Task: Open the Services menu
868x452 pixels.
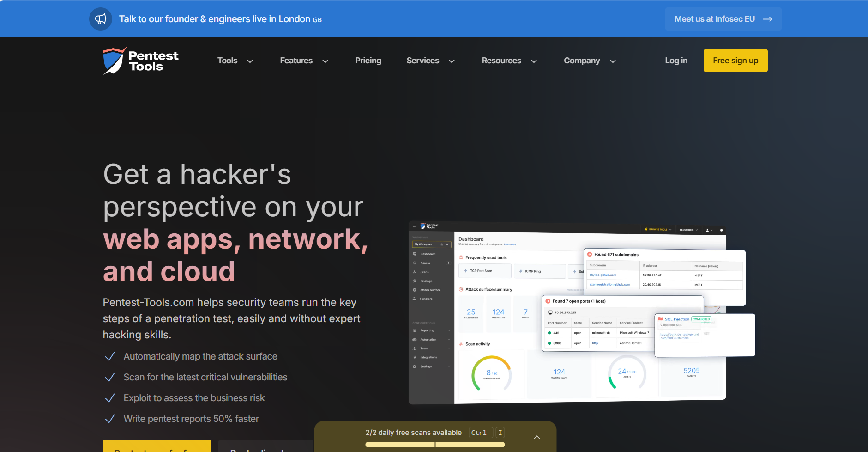Action: coord(422,61)
